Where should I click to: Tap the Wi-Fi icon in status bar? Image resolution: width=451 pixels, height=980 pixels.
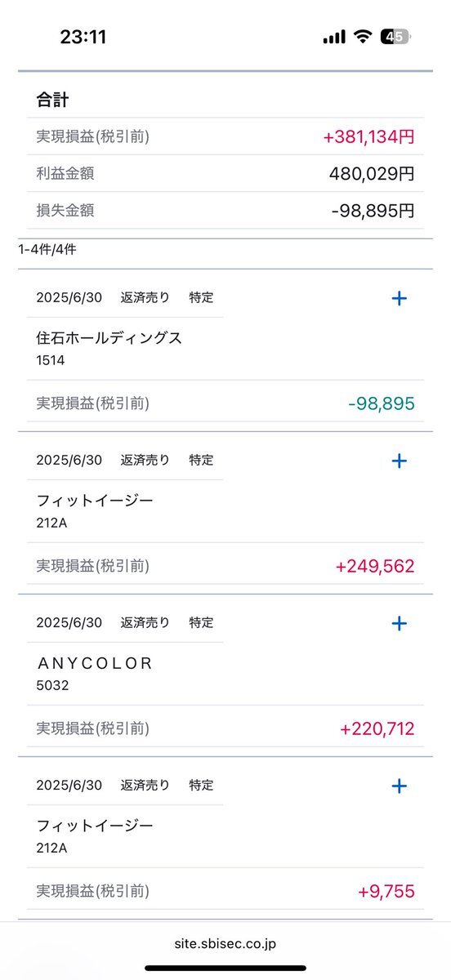pyautogui.click(x=361, y=37)
